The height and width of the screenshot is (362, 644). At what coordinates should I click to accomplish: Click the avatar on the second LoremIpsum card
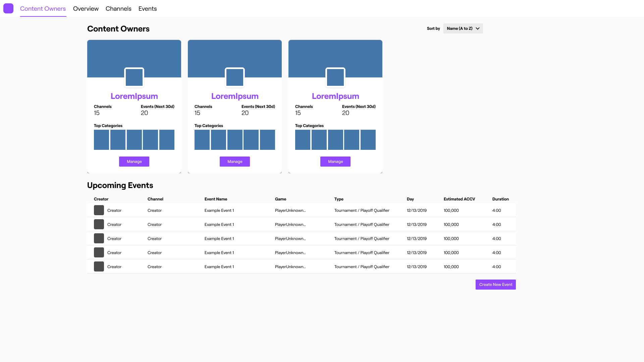(x=234, y=77)
